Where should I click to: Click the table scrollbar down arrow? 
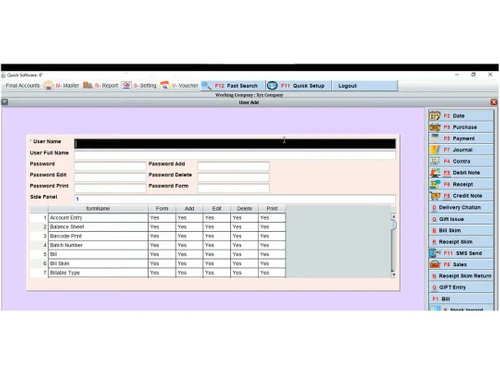[393, 275]
